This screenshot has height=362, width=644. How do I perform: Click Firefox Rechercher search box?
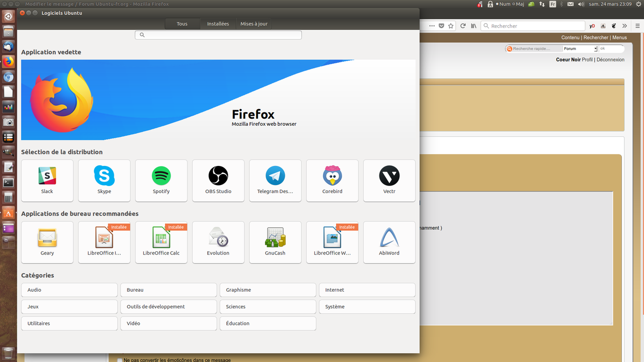533,26
